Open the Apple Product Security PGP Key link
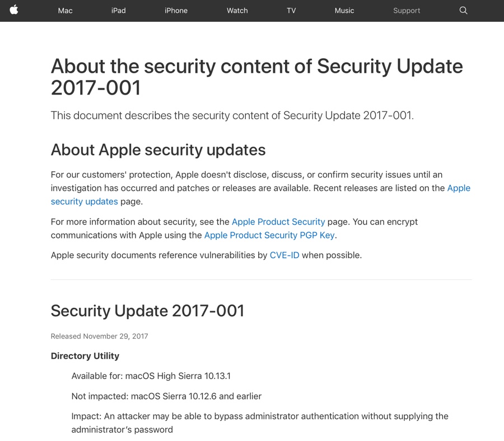The height and width of the screenshot is (441, 504). 270,235
